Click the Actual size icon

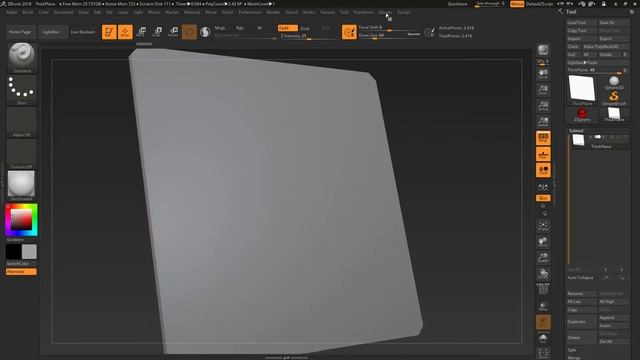[x=543, y=106]
